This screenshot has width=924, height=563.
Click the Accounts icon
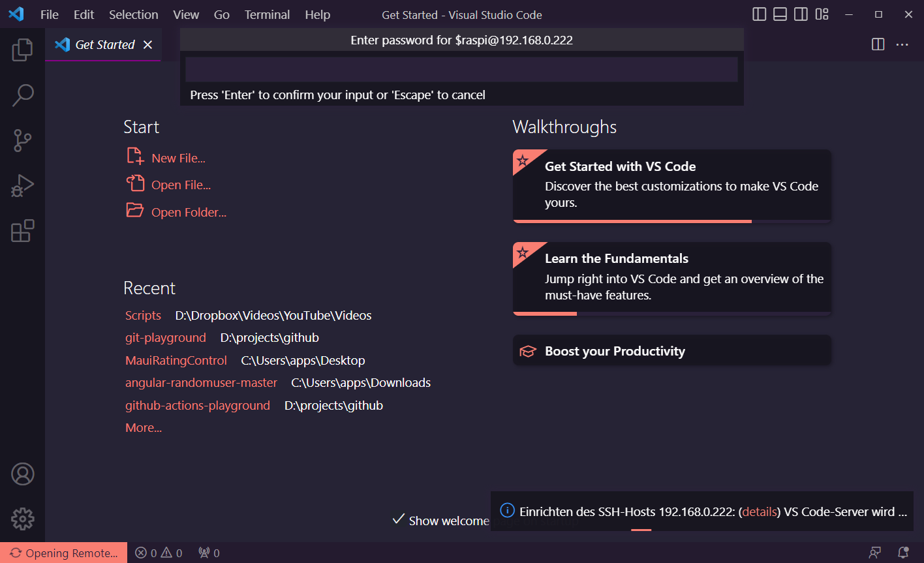pyautogui.click(x=22, y=474)
